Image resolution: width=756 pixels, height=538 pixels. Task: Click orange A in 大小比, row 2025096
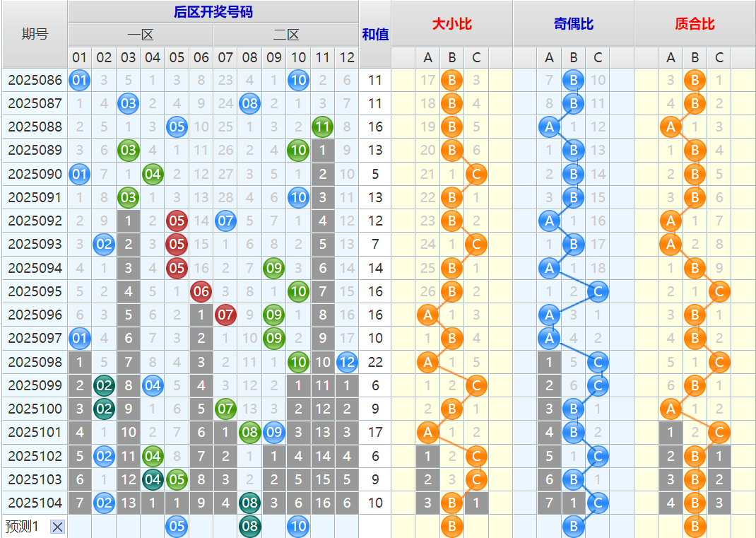click(427, 315)
